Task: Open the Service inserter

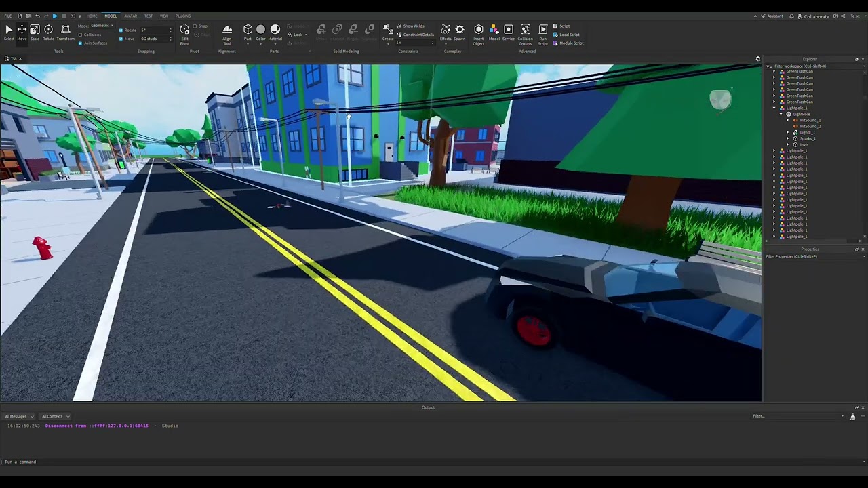Action: click(x=509, y=33)
